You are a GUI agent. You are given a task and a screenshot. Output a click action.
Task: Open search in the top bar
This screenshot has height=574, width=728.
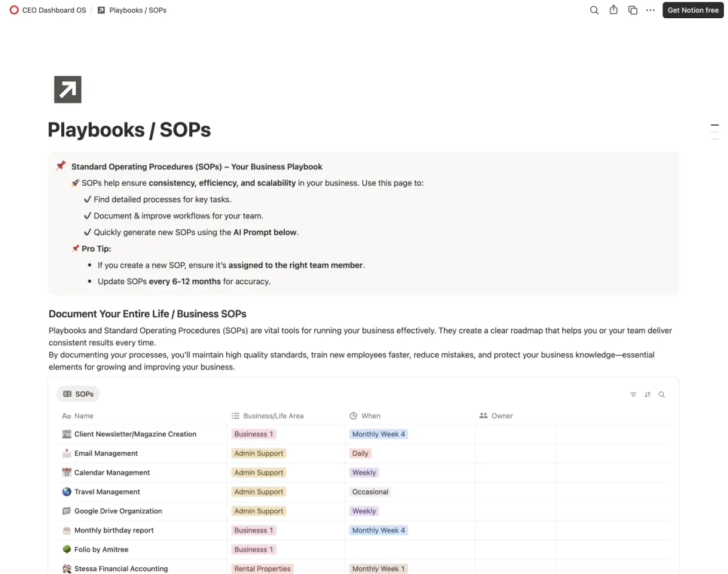click(x=595, y=10)
